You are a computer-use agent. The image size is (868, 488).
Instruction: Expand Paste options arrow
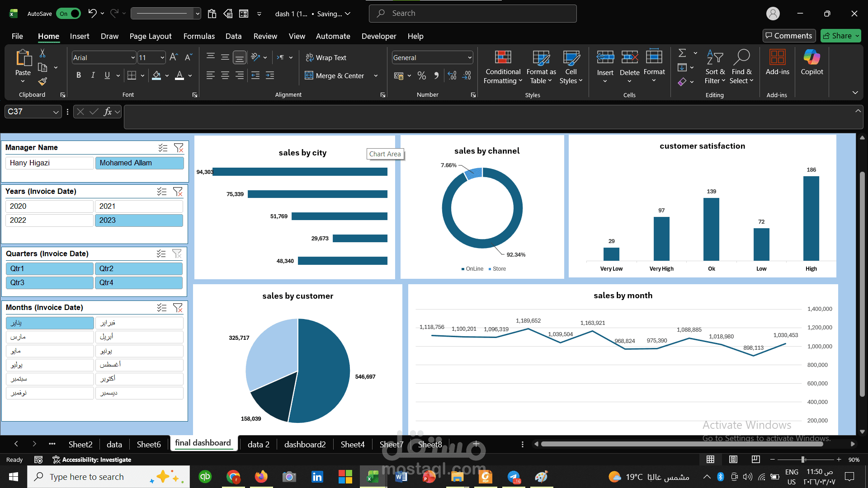pyautogui.click(x=23, y=81)
